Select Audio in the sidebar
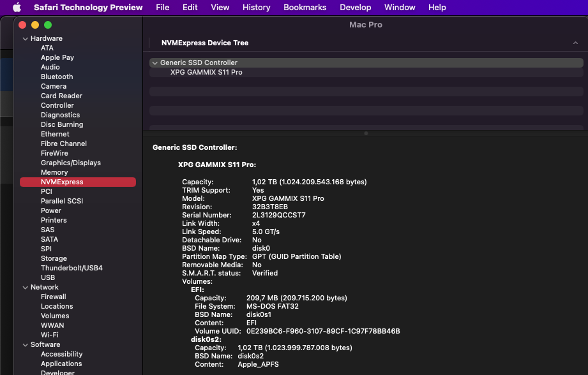Screen dimensions: 588x375 pos(50,67)
